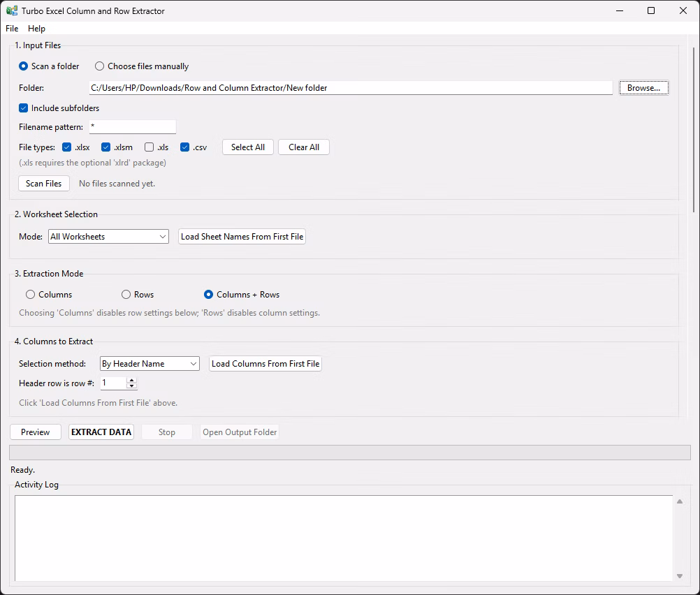Uncheck the .xlsx file type checkbox
This screenshot has width=700, height=595.
coord(66,147)
